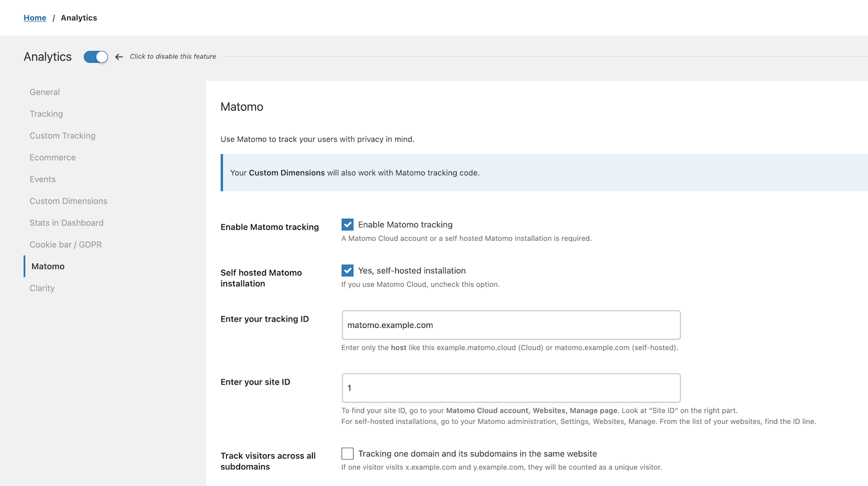Select the Events sidebar tab

(43, 180)
